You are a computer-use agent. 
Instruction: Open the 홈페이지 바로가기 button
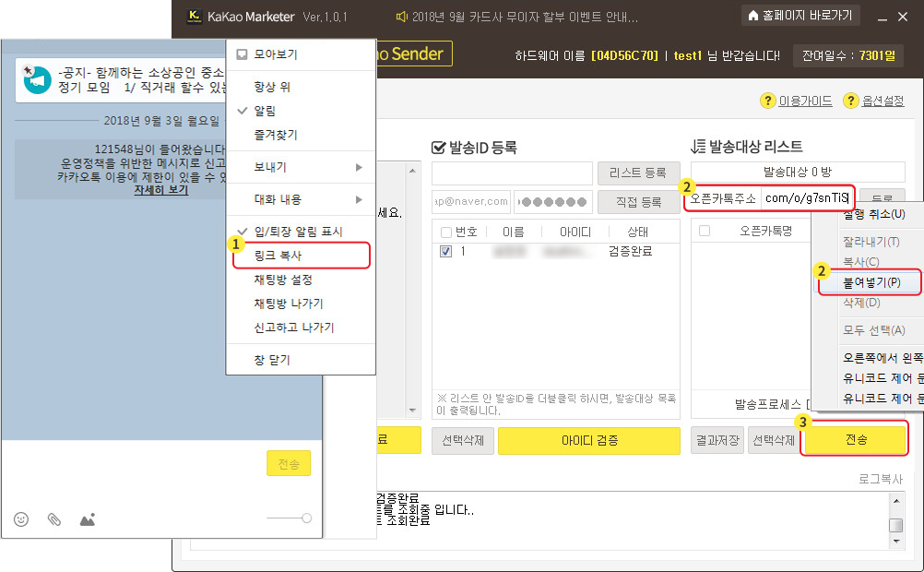click(x=800, y=16)
